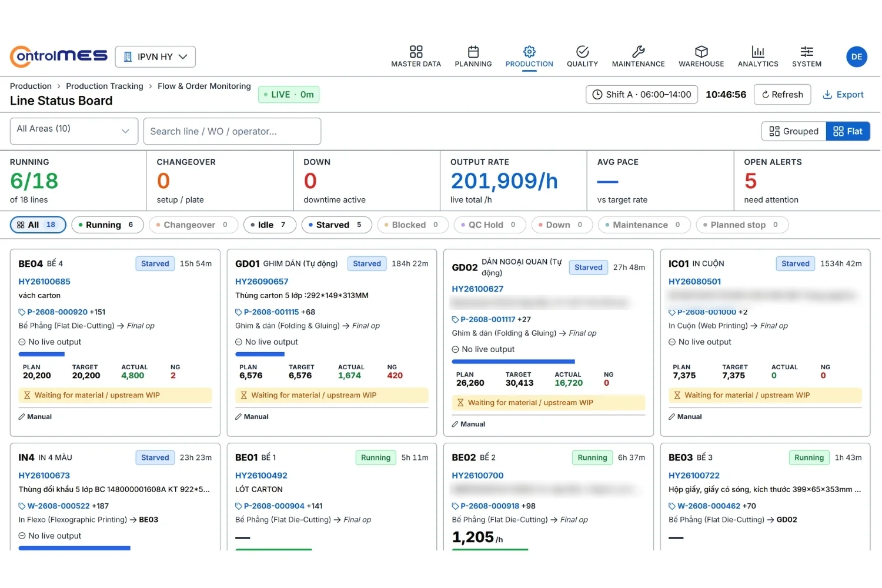Click the LIVE 0m status badge
The height and width of the screenshot is (588, 882).
pyautogui.click(x=289, y=95)
